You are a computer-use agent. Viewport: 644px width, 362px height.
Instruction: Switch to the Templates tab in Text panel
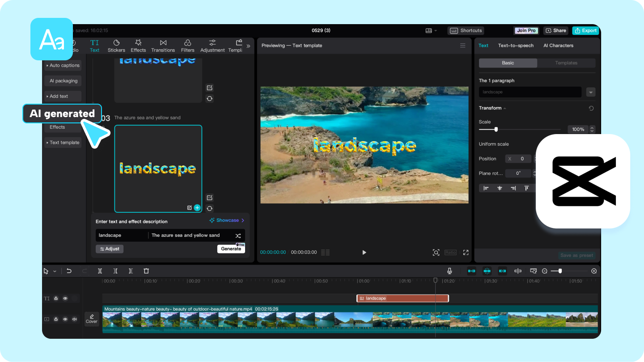tap(566, 63)
